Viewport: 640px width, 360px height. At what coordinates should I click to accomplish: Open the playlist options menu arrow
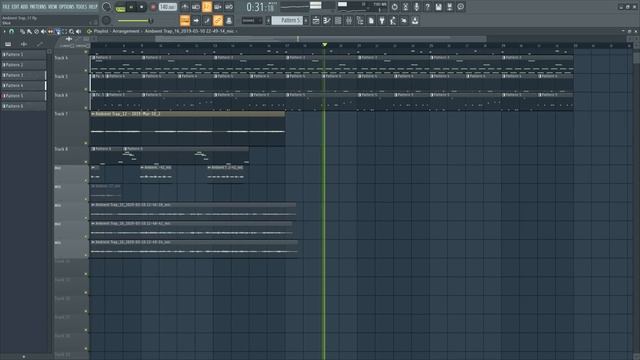(4, 31)
